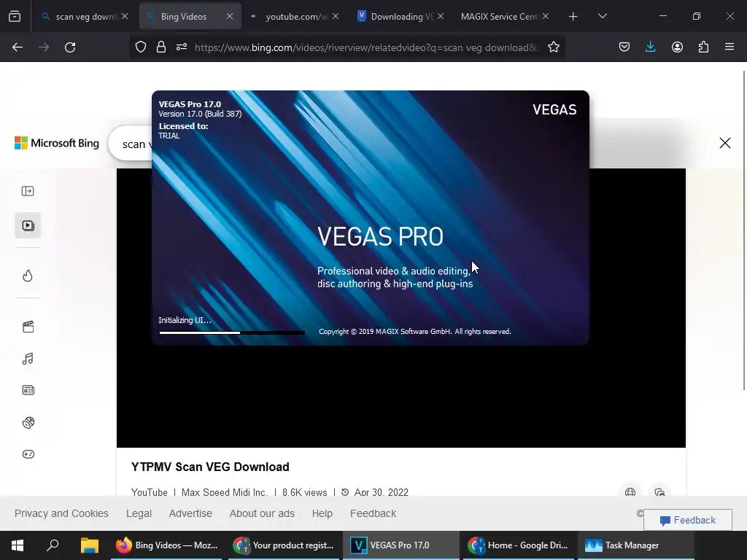Image resolution: width=747 pixels, height=560 pixels.
Task: Open the Firefox downloads panel
Action: (650, 47)
